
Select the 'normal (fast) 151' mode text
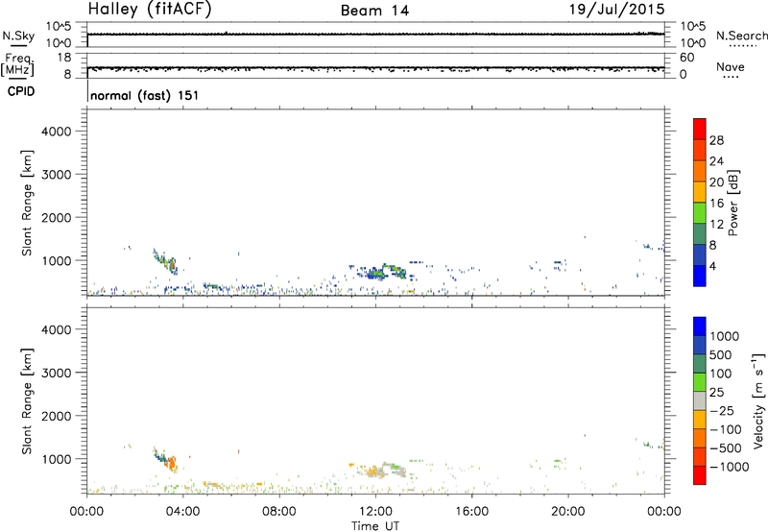point(145,95)
